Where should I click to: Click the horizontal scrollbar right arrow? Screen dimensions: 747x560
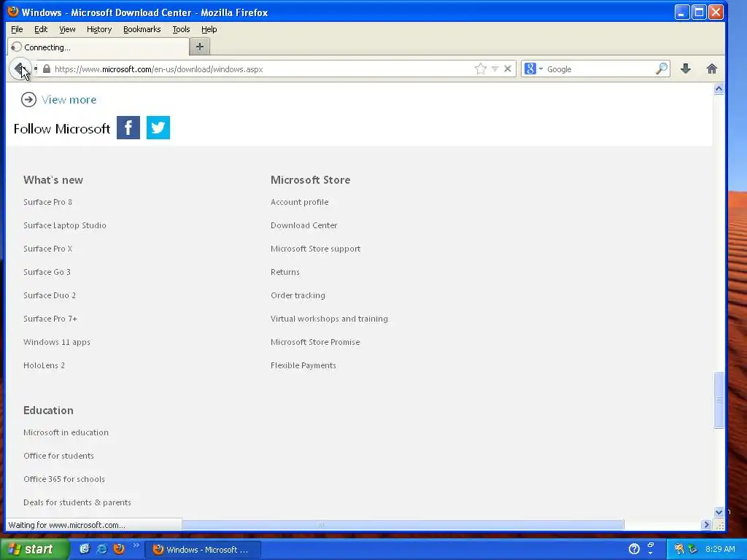pyautogui.click(x=706, y=525)
